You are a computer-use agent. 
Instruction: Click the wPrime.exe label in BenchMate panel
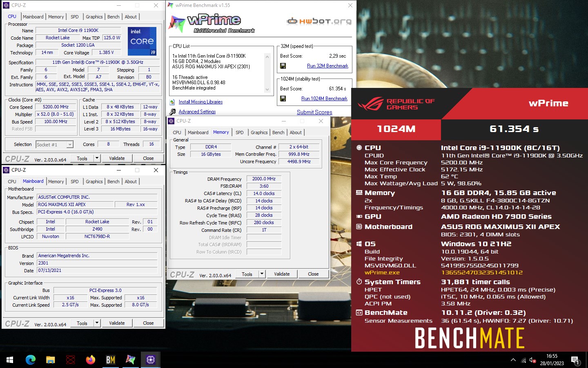point(382,273)
